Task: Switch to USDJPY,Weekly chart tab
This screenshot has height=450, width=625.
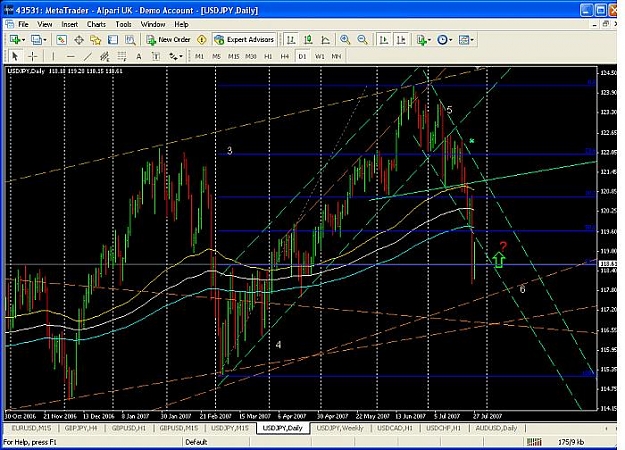Action: point(340,428)
